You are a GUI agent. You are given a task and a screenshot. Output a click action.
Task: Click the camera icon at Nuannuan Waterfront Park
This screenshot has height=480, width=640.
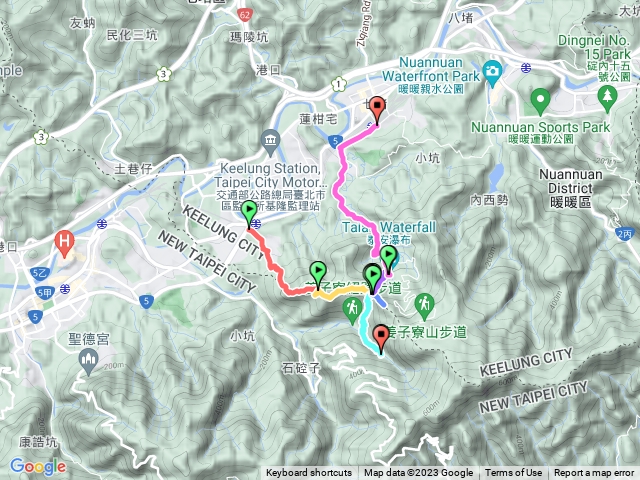tap(492, 73)
